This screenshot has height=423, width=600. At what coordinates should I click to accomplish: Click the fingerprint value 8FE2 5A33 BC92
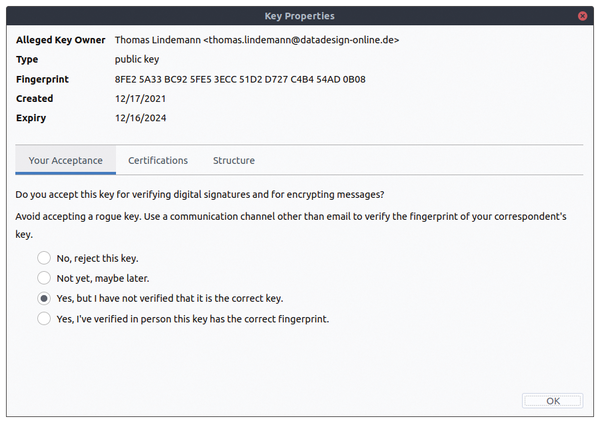pyautogui.click(x=240, y=79)
